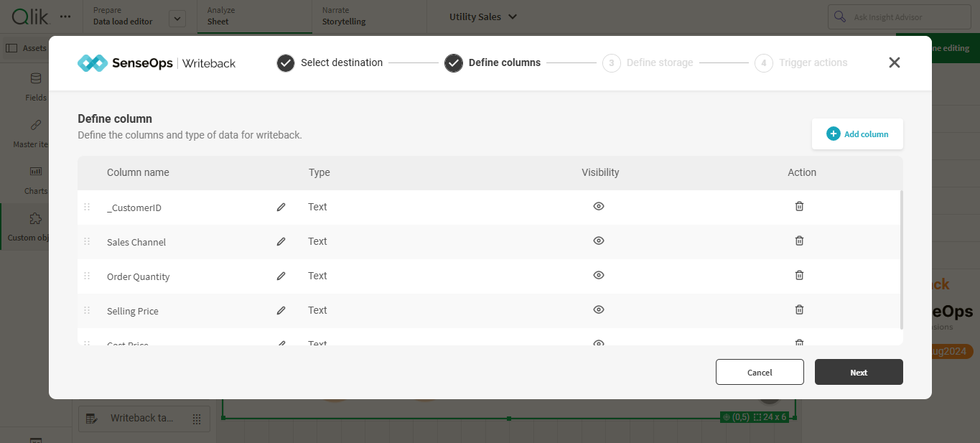Click the Visibility column header
The width and height of the screenshot is (980, 443).
pyautogui.click(x=600, y=172)
